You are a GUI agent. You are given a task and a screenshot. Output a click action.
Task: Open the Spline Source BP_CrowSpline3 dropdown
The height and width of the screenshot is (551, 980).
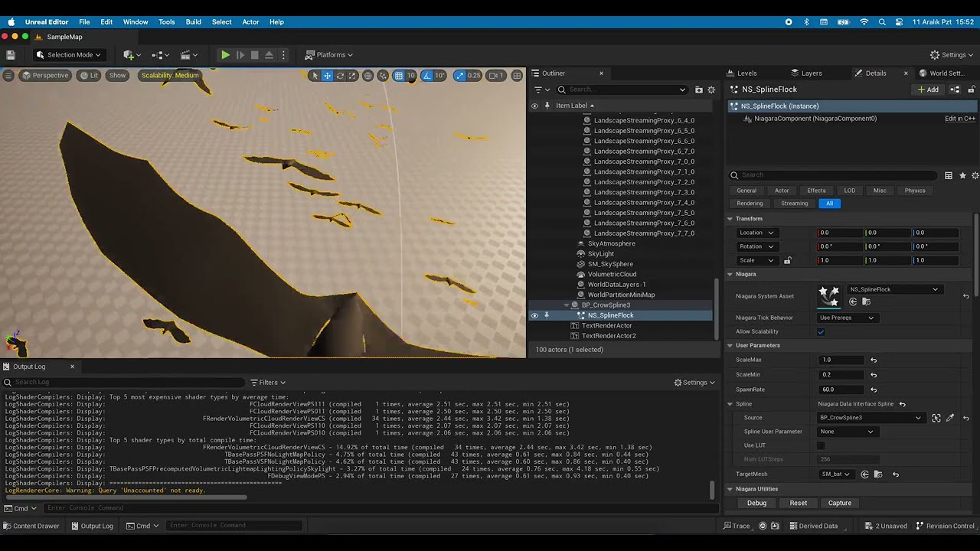tap(871, 418)
